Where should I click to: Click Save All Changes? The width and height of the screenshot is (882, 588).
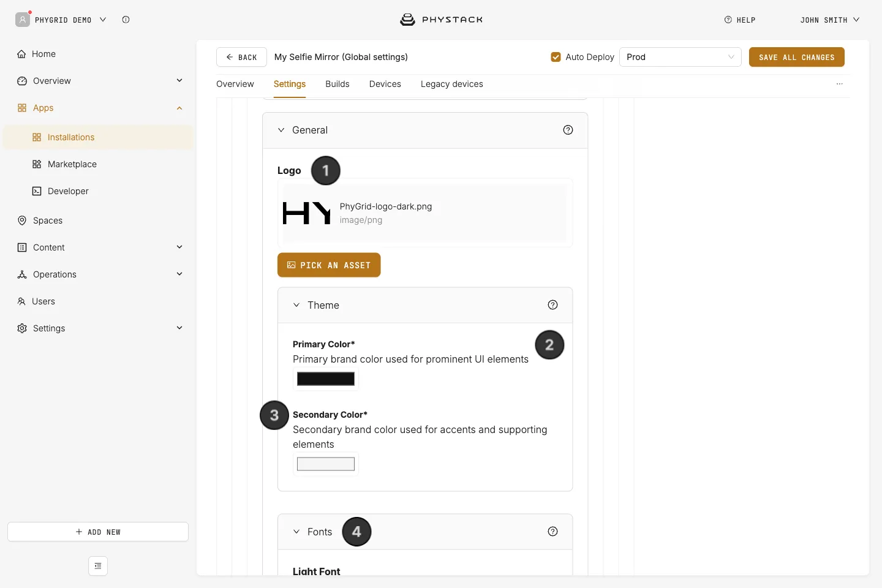pyautogui.click(x=797, y=57)
